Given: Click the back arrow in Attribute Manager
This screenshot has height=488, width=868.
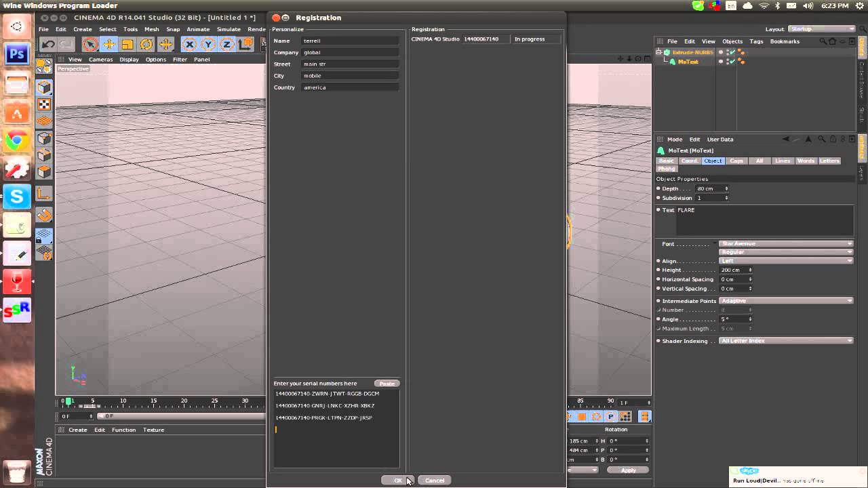Looking at the screenshot, I should click(x=786, y=139).
